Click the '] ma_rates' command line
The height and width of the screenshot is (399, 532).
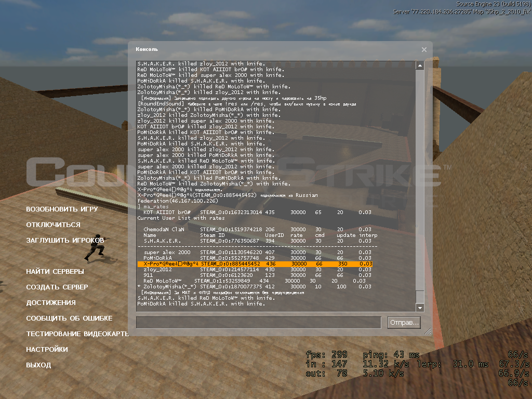click(x=153, y=206)
